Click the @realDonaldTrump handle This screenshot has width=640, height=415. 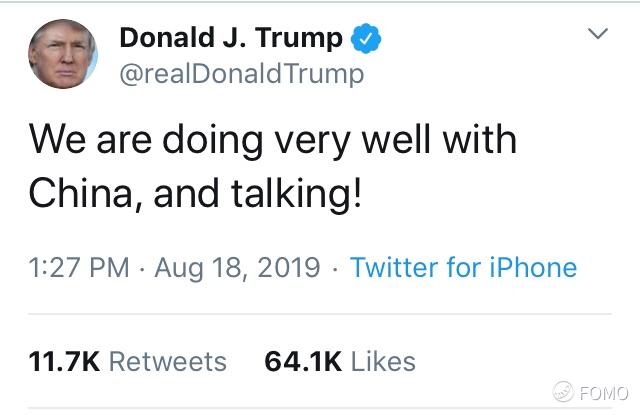[241, 74]
